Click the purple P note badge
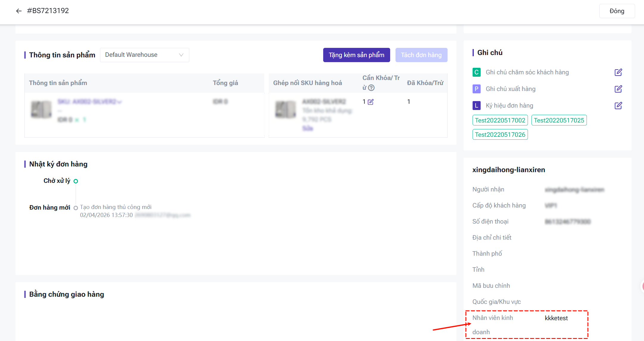The height and width of the screenshot is (341, 644). [x=476, y=89]
